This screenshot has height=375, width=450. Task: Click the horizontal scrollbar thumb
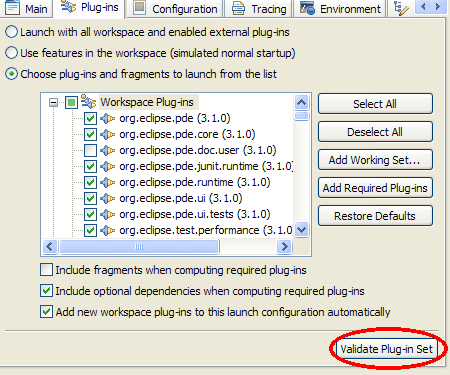139,247
